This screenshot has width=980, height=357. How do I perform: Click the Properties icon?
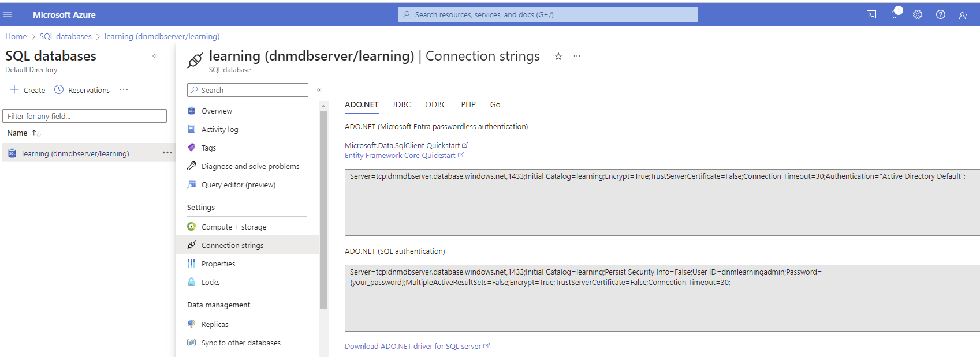click(192, 264)
